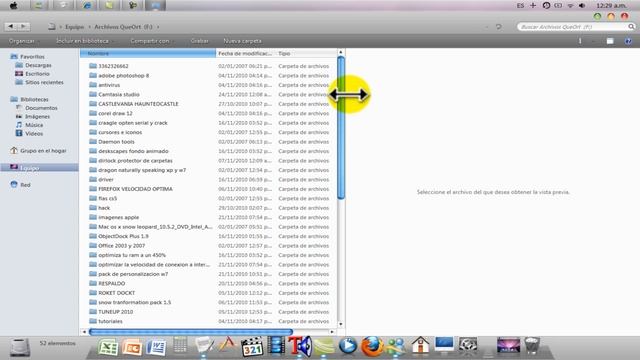Select FIREFOX VELOCIDAD OPTIMA folder
The width and height of the screenshot is (640, 360).
[x=135, y=189]
